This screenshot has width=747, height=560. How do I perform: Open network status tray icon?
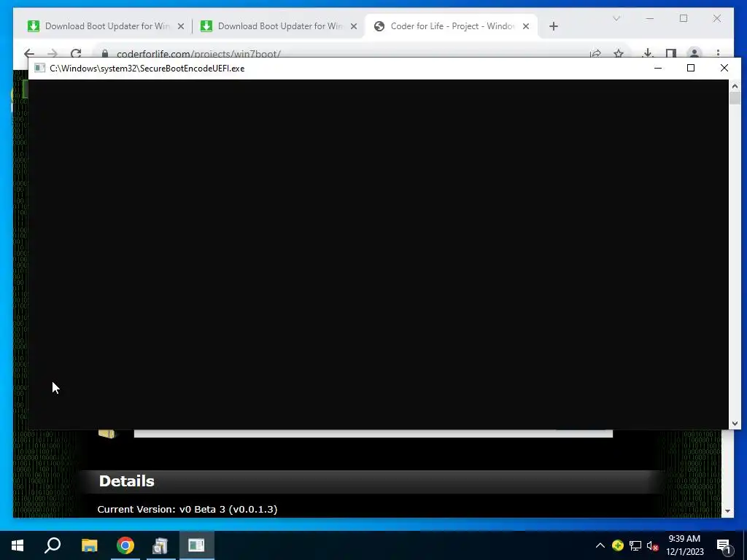coord(635,545)
